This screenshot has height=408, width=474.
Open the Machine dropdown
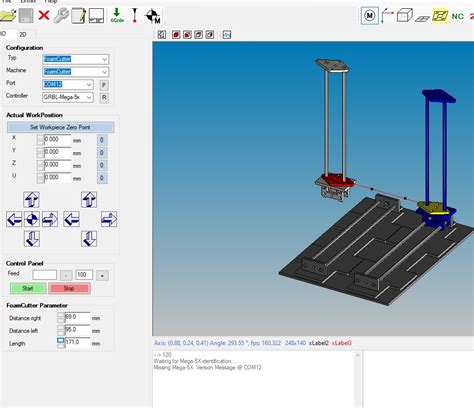click(76, 72)
